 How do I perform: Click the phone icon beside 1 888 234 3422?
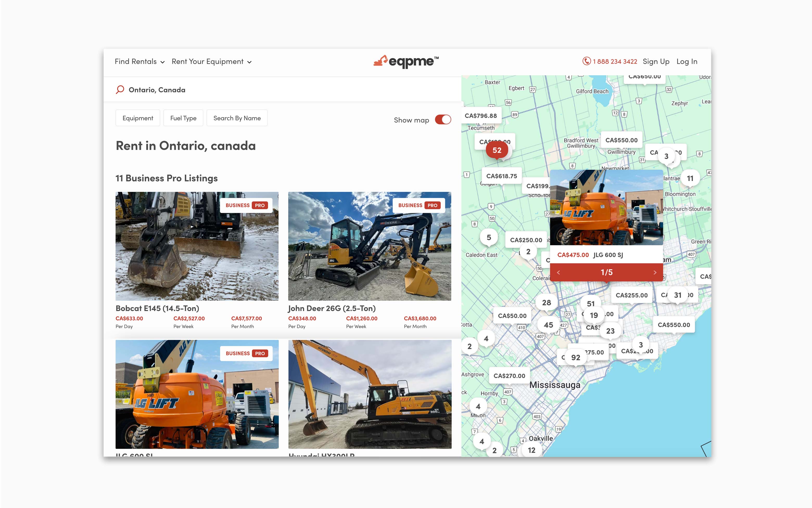tap(586, 61)
